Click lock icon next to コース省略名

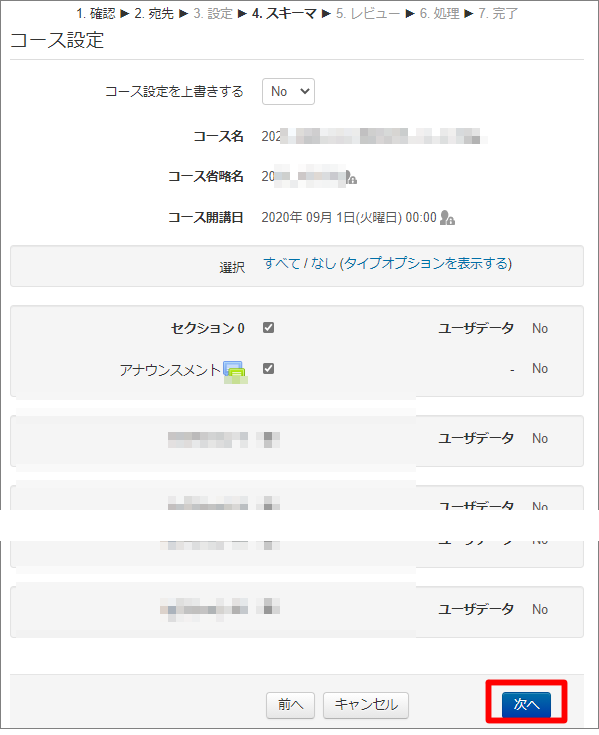351,178
